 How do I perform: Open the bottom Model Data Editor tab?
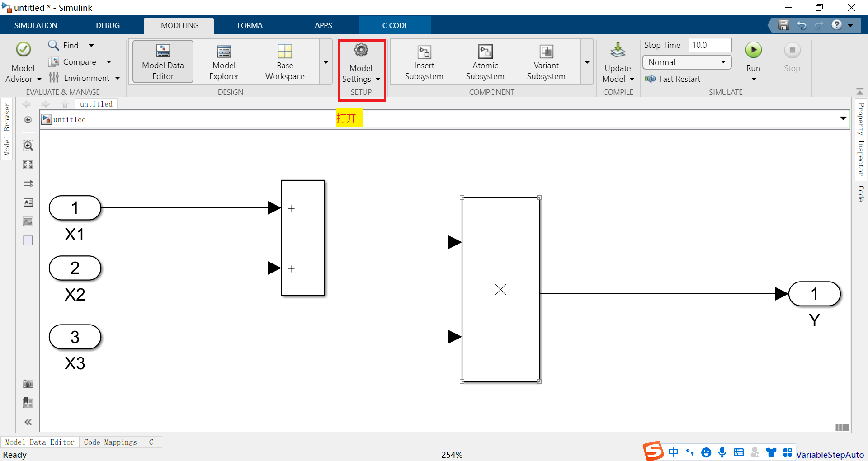[x=40, y=442]
